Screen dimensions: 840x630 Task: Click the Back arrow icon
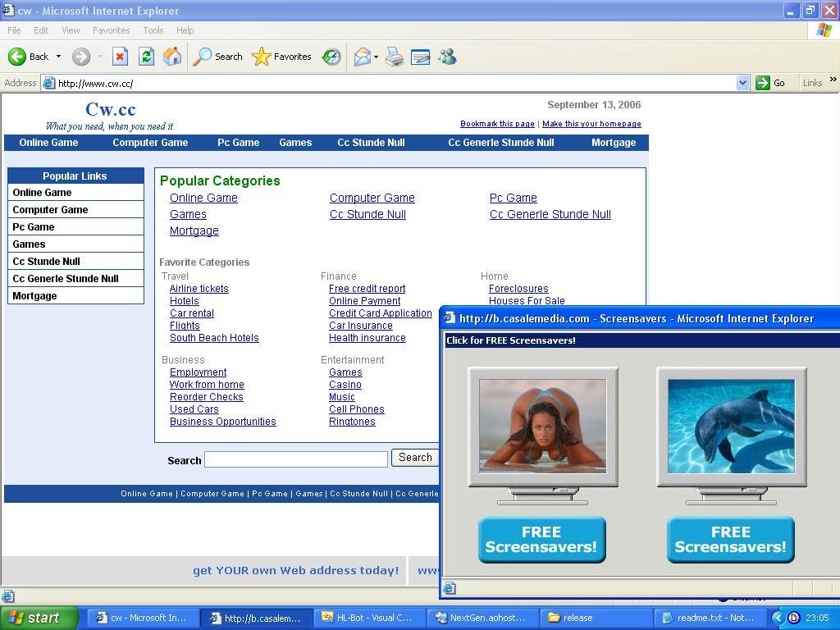(17, 57)
